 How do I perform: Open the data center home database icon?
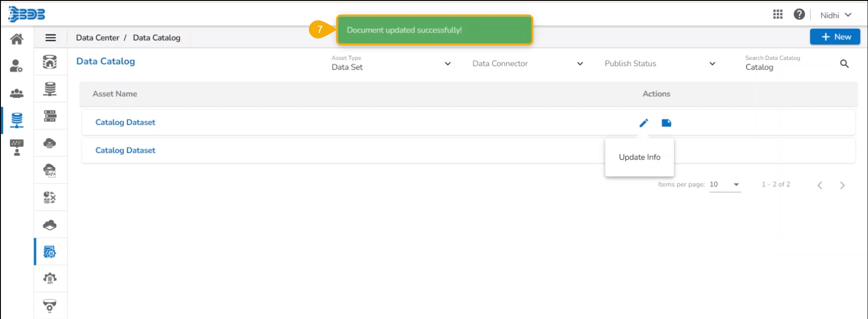pos(50,62)
